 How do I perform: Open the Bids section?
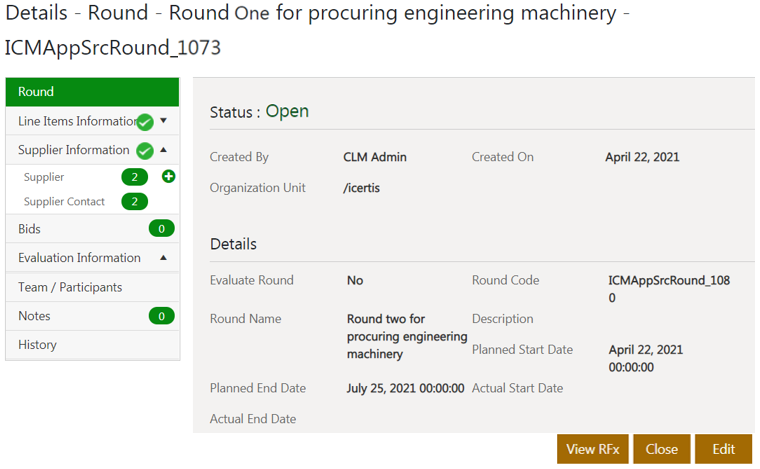pos(30,229)
